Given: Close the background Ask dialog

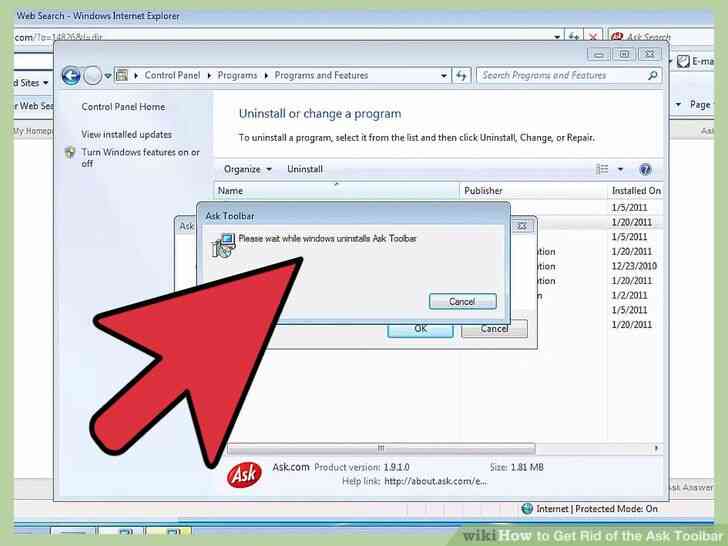Looking at the screenshot, I should 522,226.
